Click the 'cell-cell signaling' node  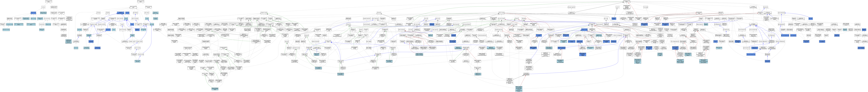pos(456,24)
